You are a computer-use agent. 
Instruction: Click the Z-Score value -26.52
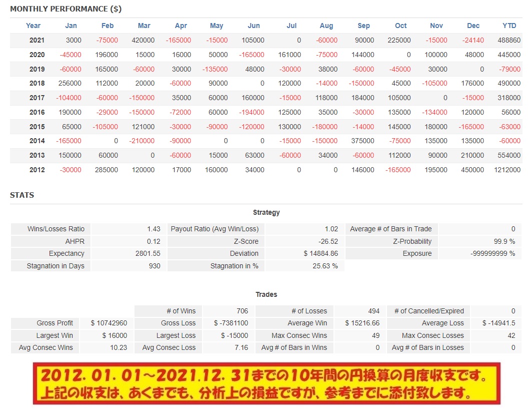(328, 241)
